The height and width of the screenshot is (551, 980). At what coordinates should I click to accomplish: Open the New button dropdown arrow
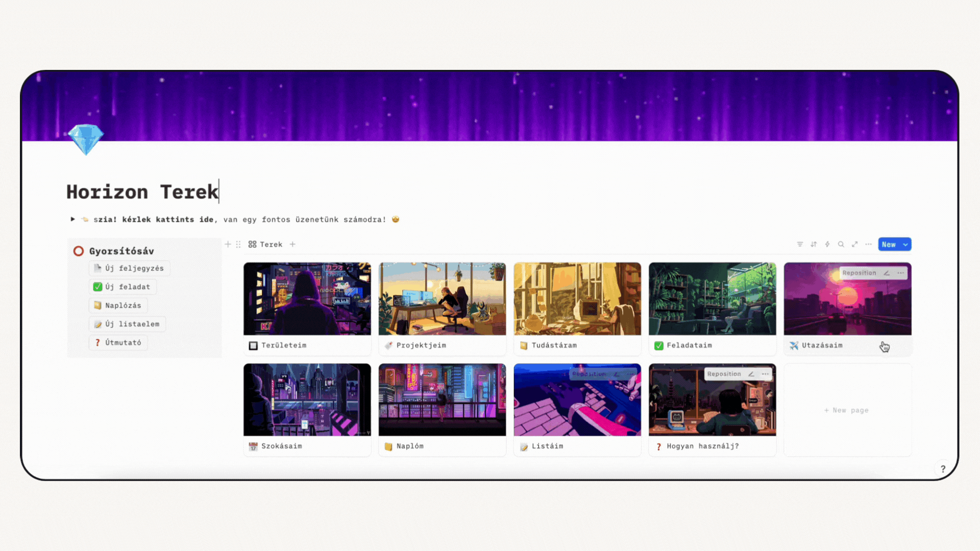(905, 244)
